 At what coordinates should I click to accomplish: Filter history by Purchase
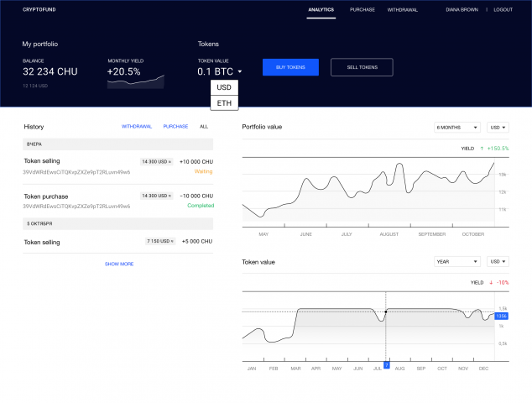[x=175, y=126]
